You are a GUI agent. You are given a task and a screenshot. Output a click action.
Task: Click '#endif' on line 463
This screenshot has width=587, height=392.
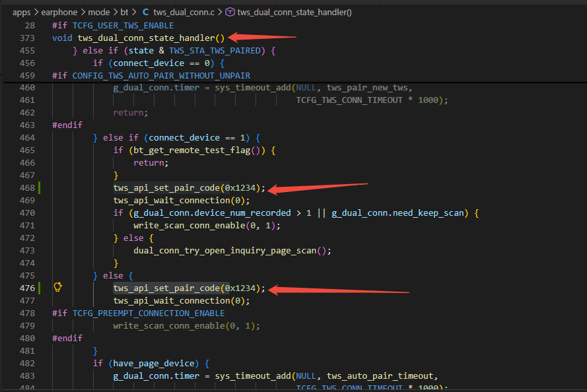(x=67, y=125)
